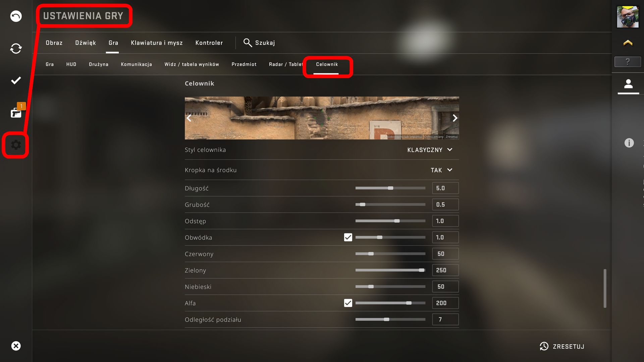Viewport: 644px width, 362px height.
Task: Click the info icon on right panel
Action: click(x=629, y=143)
